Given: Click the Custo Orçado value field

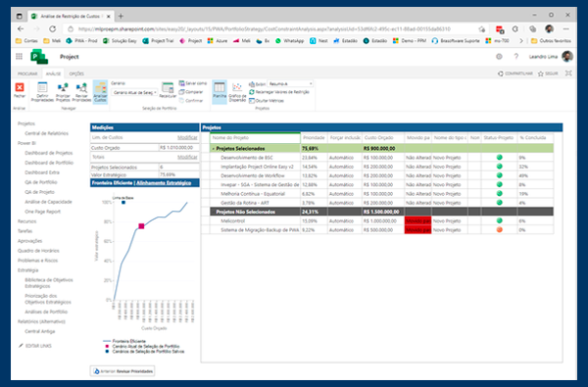Looking at the screenshot, I should coord(178,148).
